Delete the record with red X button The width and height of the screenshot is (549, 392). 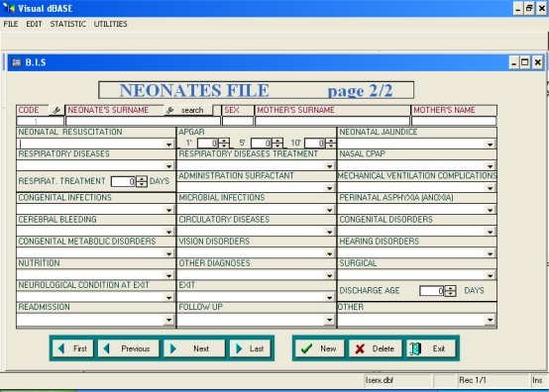pos(376,348)
